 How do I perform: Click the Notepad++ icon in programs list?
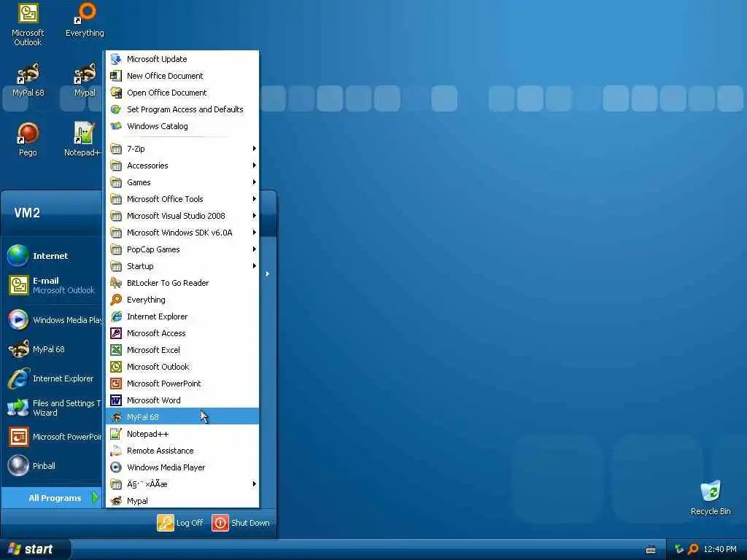(x=116, y=434)
